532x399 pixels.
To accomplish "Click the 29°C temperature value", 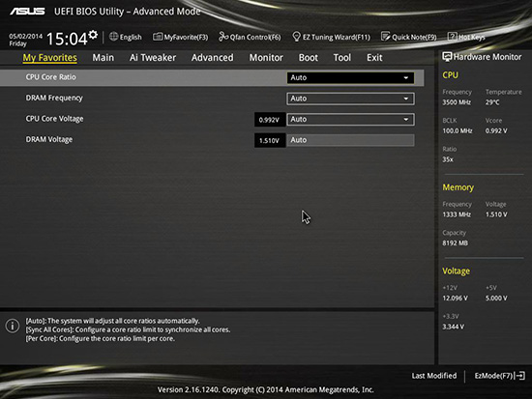I will coord(492,102).
